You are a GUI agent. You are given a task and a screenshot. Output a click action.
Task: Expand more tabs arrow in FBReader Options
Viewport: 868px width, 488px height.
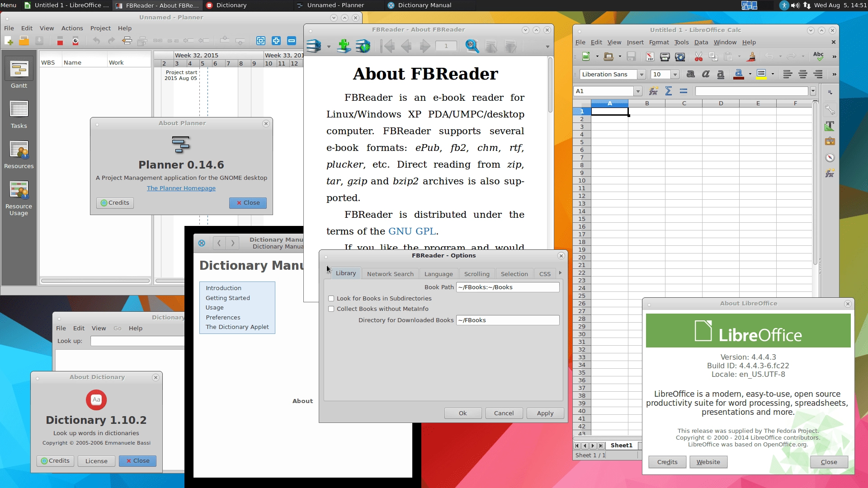pos(560,273)
